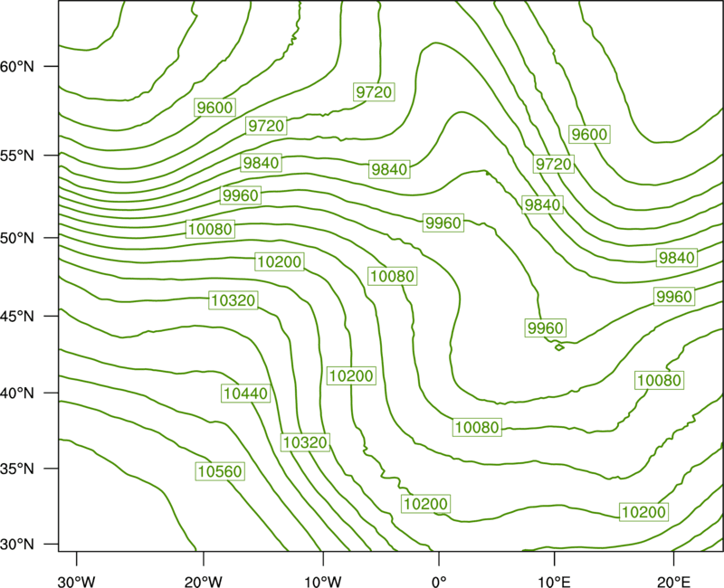Click the 10200 label at bottom right

[x=644, y=512]
